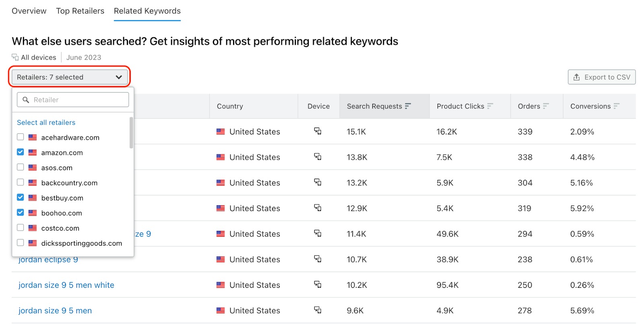This screenshot has width=644, height=324.
Task: Click the US flag next to bestbuy.com
Action: 33,198
